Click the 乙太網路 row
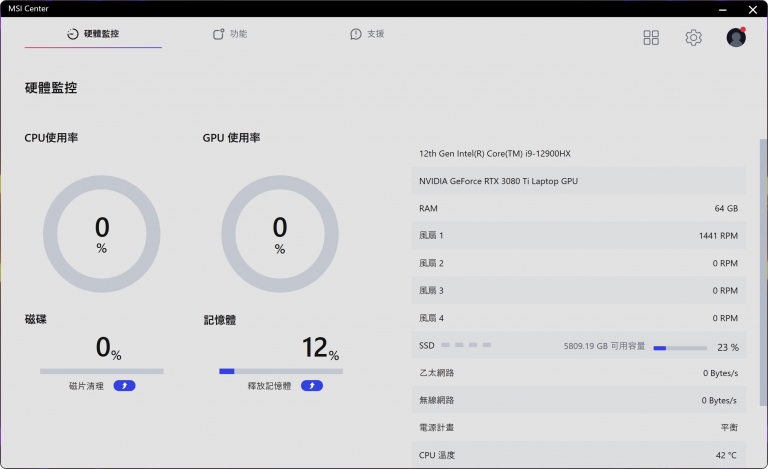The height and width of the screenshot is (469, 768). point(579,373)
